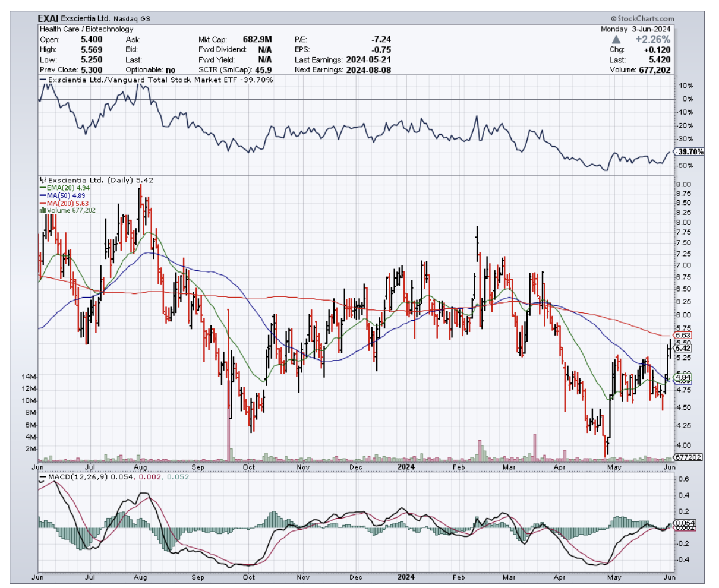Click the green volume bars legend icon
Screen dimensions: 719x588
click(x=42, y=210)
